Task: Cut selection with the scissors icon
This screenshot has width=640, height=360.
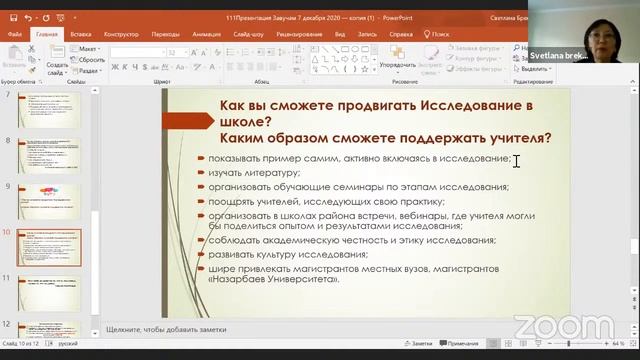Action: tap(32, 49)
